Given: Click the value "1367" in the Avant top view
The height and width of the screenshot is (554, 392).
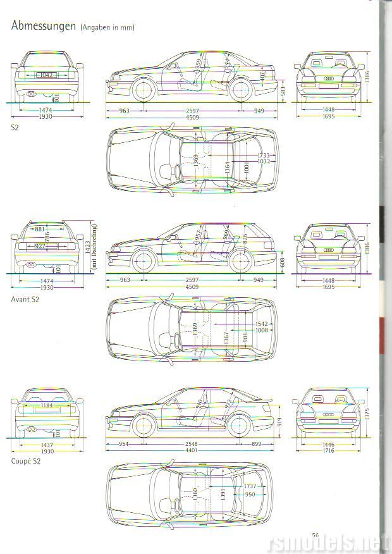Looking at the screenshot, I should [x=226, y=338].
